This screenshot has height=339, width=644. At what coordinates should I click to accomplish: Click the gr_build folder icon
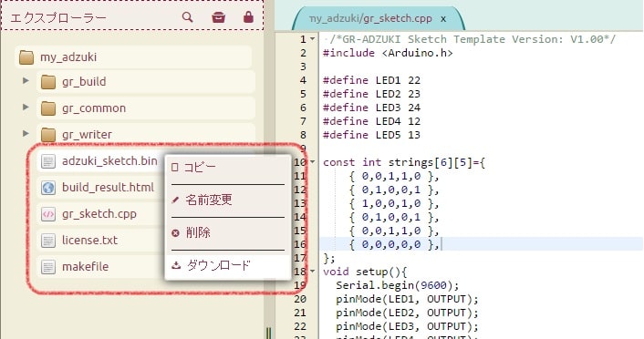point(48,82)
